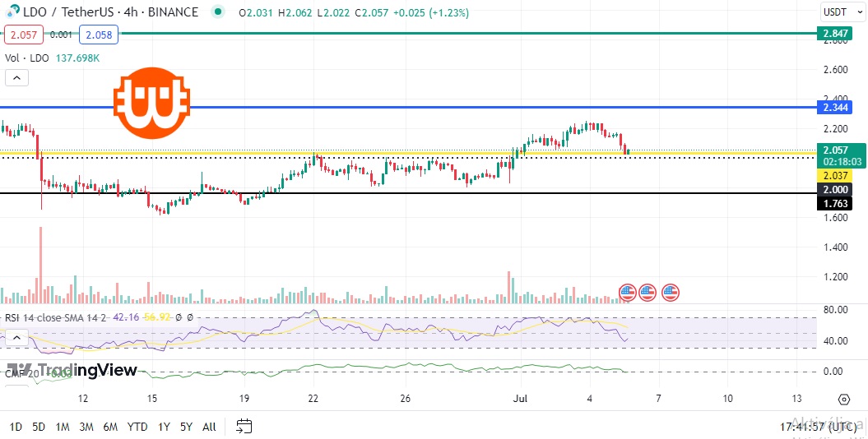Select the 5Y time range
The height and width of the screenshot is (439, 868).
[186, 427]
